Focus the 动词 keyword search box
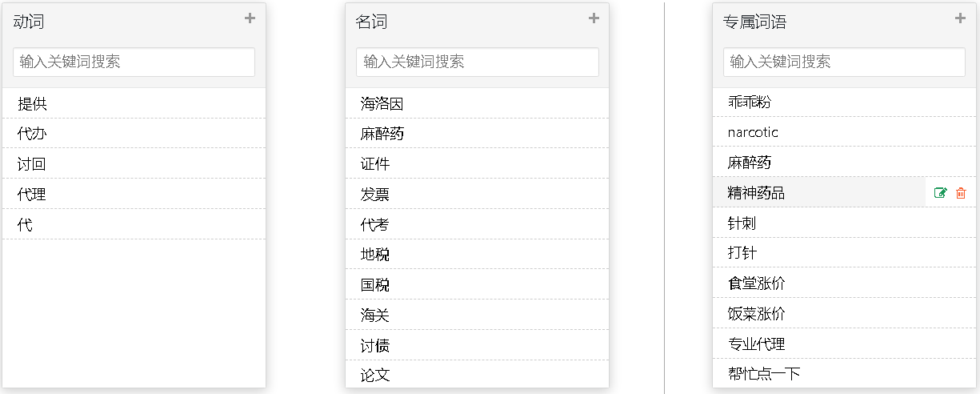Screen dimensions: 980x394 point(134,62)
